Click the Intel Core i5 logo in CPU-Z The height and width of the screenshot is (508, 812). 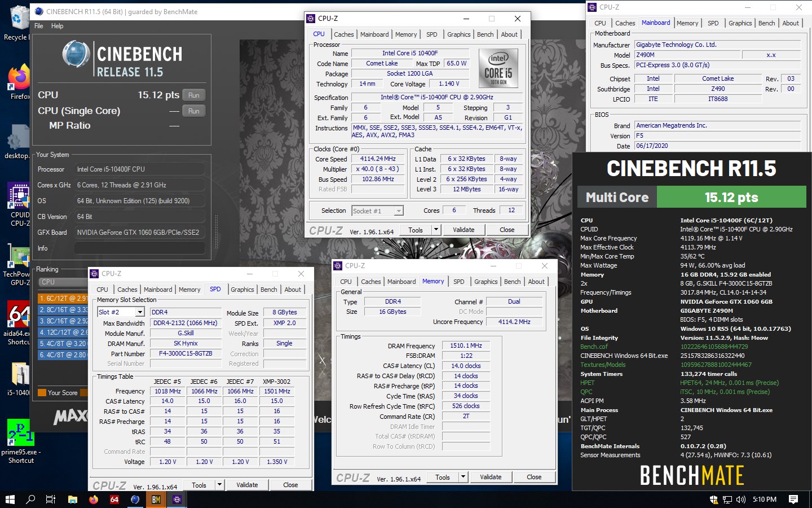[x=498, y=68]
